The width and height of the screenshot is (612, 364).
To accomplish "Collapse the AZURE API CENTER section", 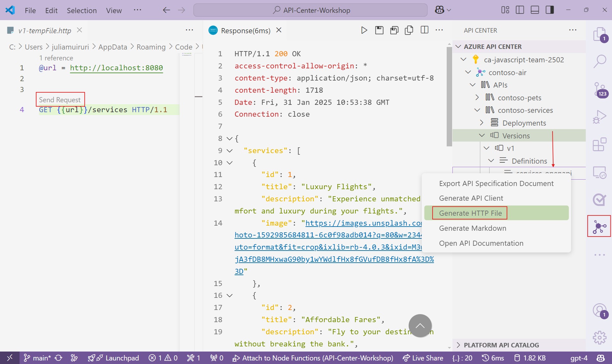I will [458, 47].
